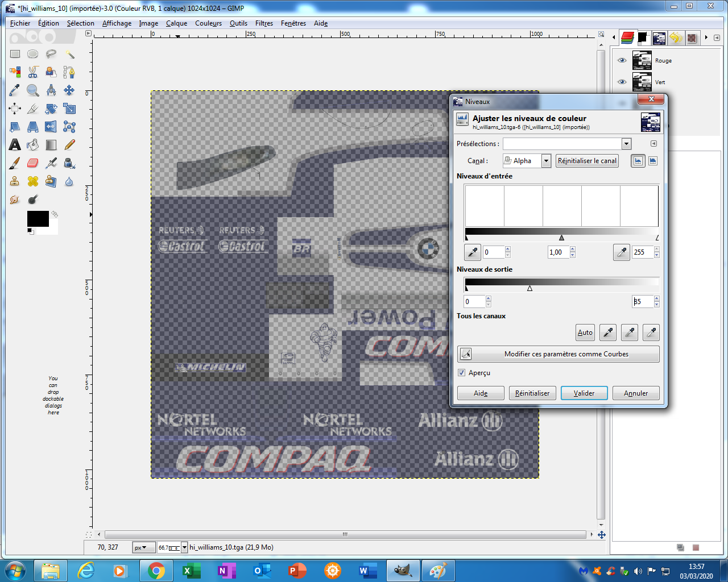Pick black point eyedropper beside input 0

tap(473, 252)
